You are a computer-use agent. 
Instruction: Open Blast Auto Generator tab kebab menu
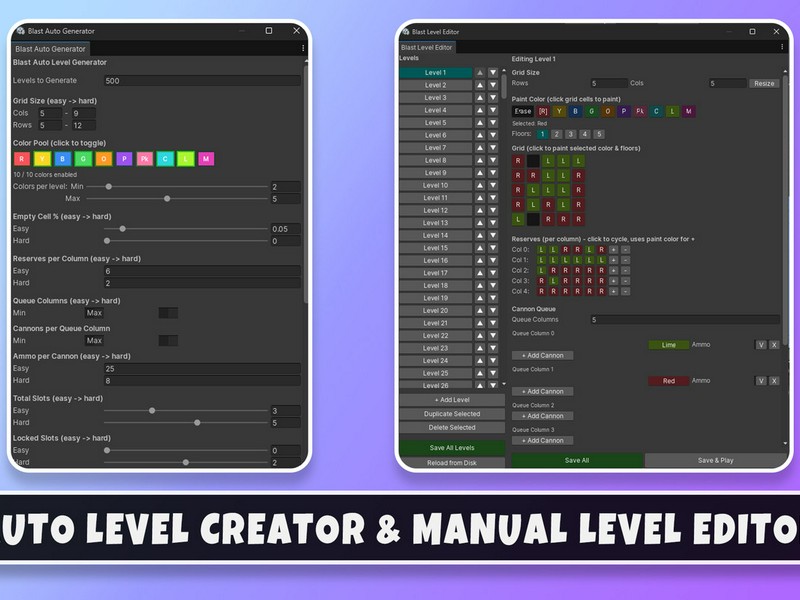coord(303,48)
